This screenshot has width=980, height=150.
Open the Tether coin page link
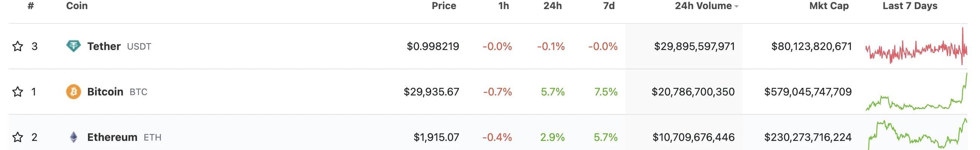[104, 47]
